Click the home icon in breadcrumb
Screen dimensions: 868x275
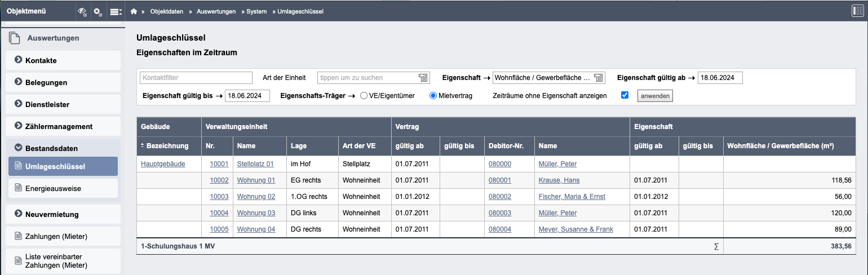(x=134, y=11)
